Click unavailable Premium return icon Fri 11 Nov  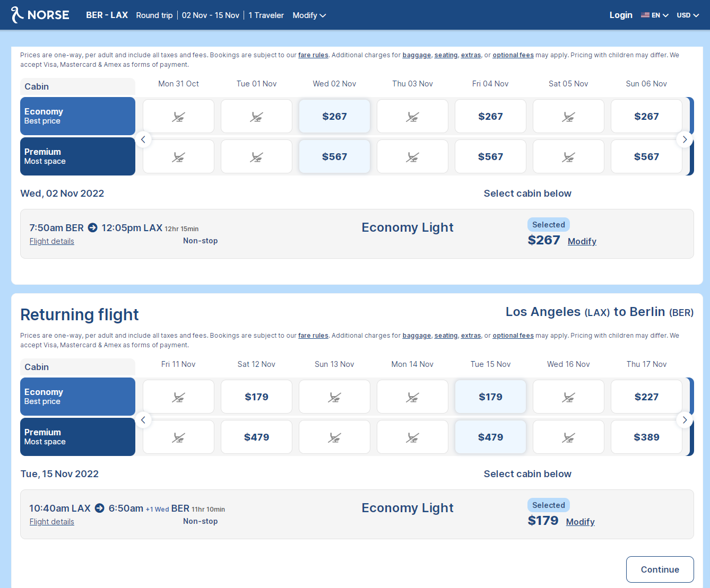tap(178, 437)
